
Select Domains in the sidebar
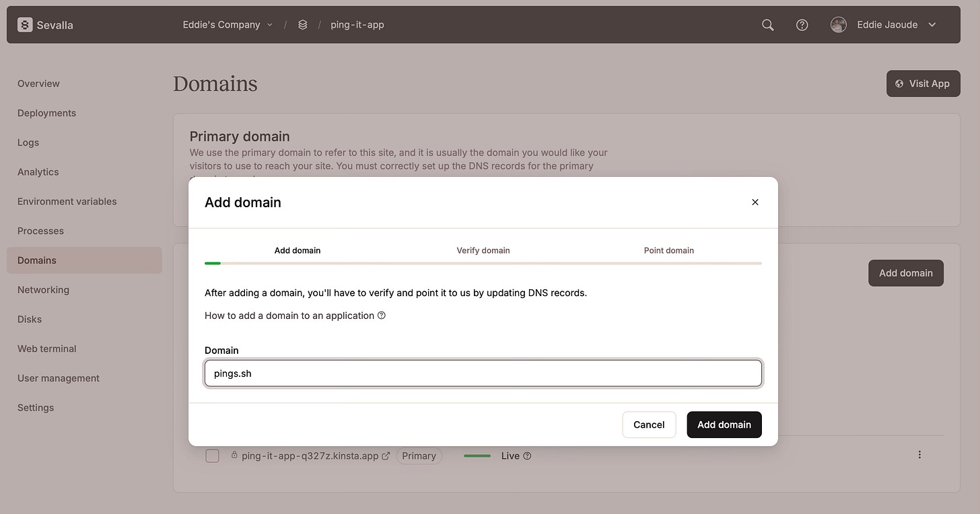click(84, 260)
